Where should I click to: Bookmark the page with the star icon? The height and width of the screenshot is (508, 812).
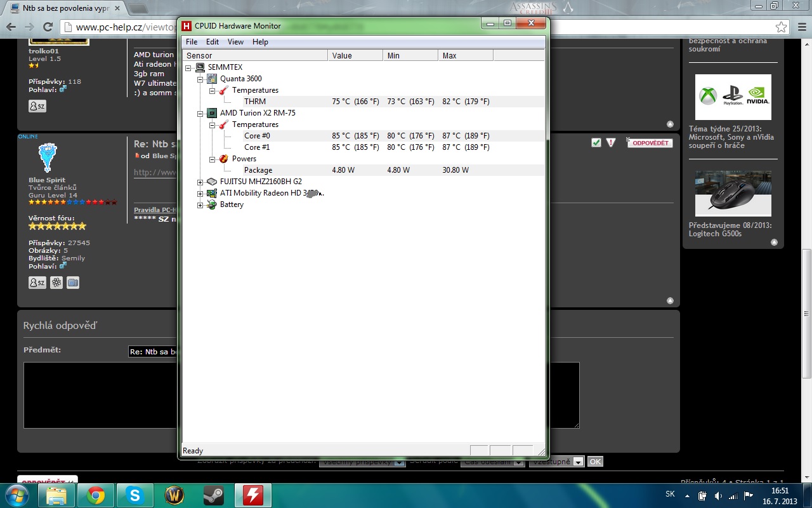pos(782,27)
